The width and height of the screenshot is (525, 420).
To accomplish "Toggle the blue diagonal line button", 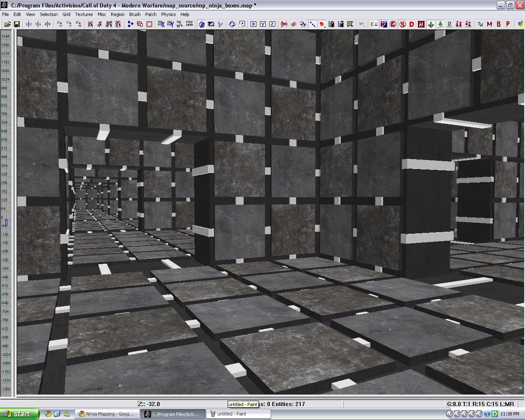I will coord(313,24).
